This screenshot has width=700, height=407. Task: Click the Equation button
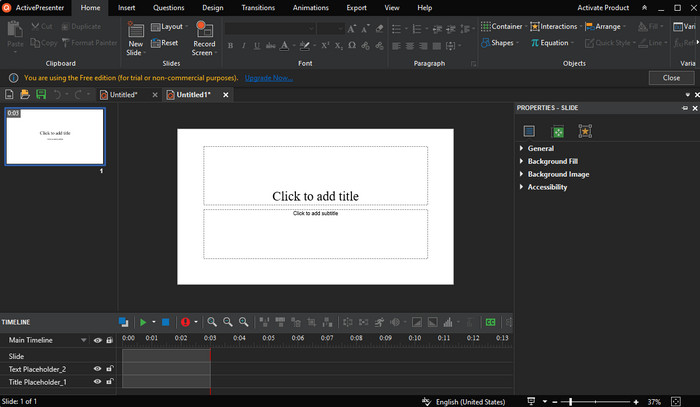tap(550, 43)
